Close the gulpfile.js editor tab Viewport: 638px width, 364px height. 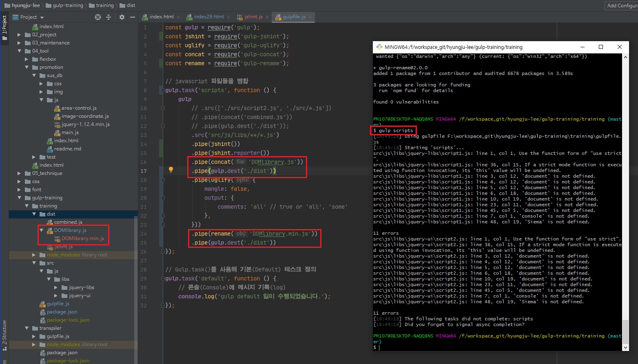click(310, 17)
